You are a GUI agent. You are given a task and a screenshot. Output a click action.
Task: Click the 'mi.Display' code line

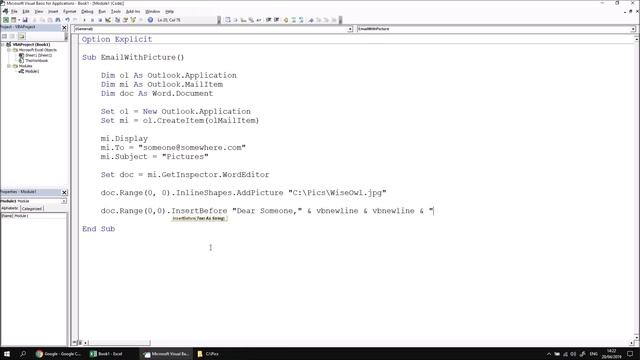(x=124, y=138)
